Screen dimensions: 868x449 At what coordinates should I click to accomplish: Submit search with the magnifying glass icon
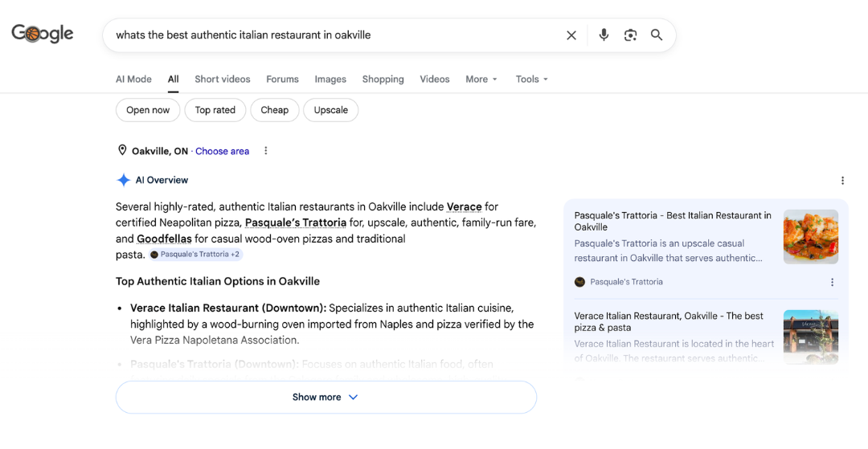point(657,35)
